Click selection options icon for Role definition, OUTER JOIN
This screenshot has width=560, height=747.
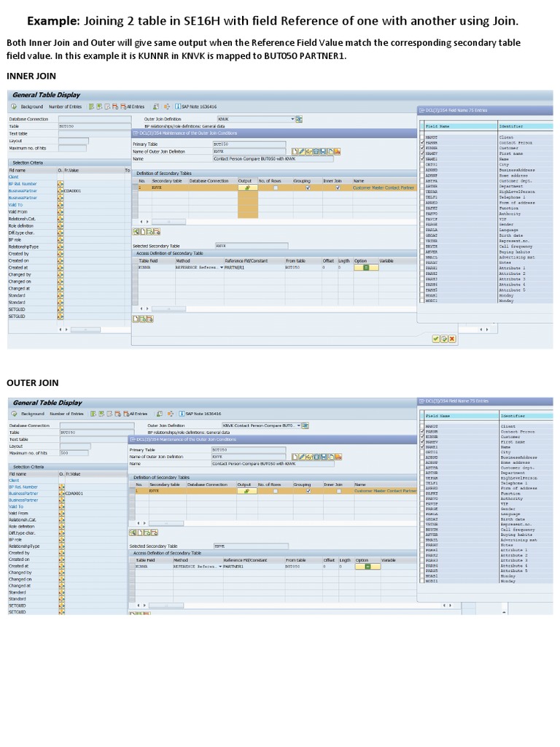click(x=61, y=527)
